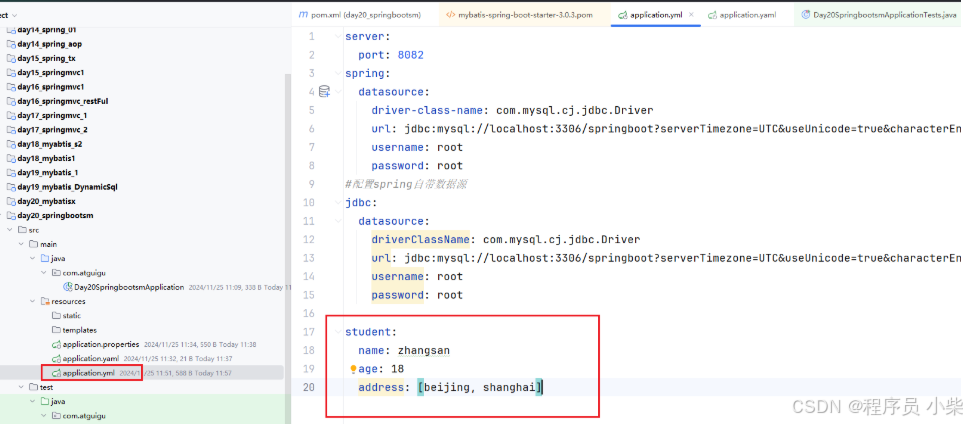Viewport: 967px width, 424px height.
Task: Collapse the day20_springbootsm module node
Action: point(2,215)
